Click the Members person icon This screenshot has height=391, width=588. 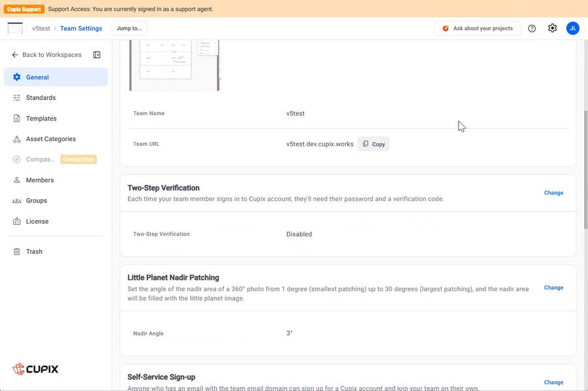[x=17, y=180]
